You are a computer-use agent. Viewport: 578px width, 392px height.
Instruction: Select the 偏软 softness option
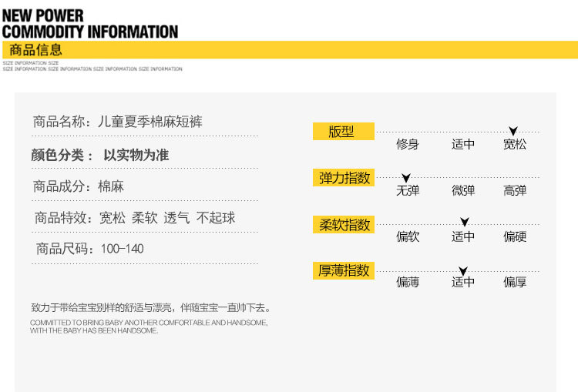[x=408, y=236]
